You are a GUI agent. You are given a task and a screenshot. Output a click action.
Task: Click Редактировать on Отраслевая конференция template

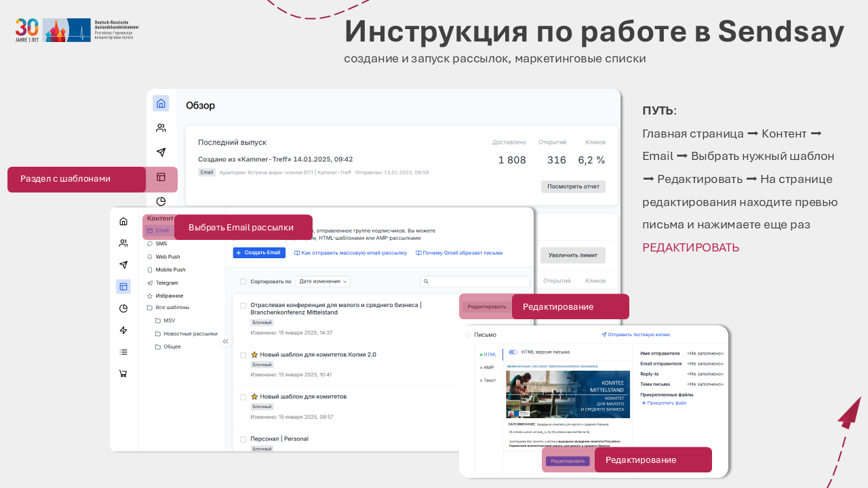click(x=487, y=307)
